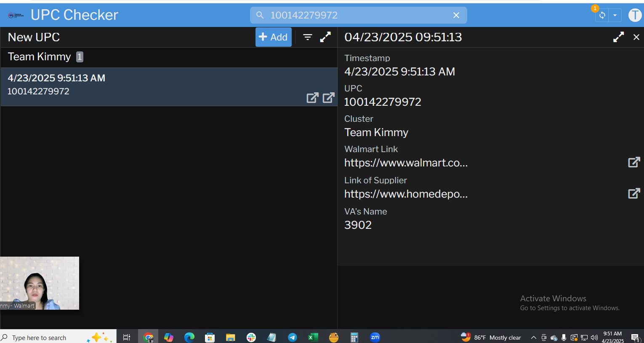Viewport: 644px width, 343px height.
Task: Expand the 04/23/2025 09:51:13 detail panel
Action: click(x=618, y=37)
